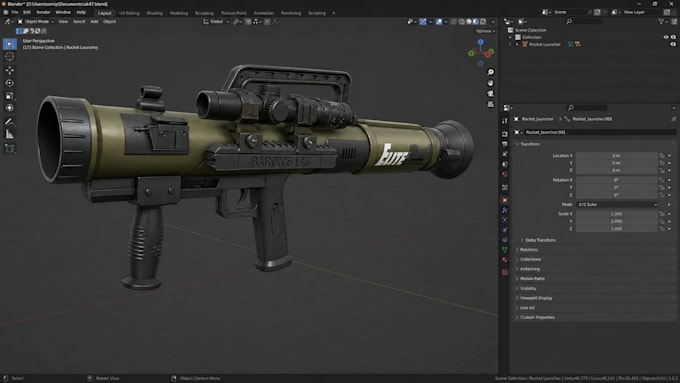Viewport: 680px width, 383px height.
Task: Open the XYZ Euler rotation mode dropdown
Action: [617, 204]
